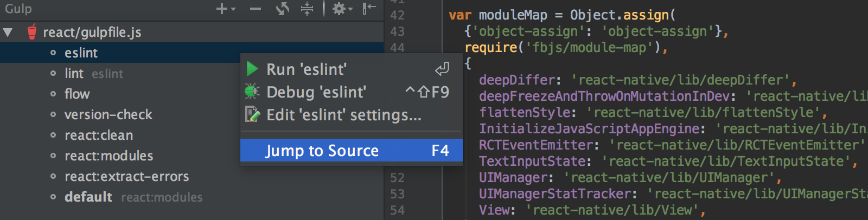Select the flow task

click(77, 94)
